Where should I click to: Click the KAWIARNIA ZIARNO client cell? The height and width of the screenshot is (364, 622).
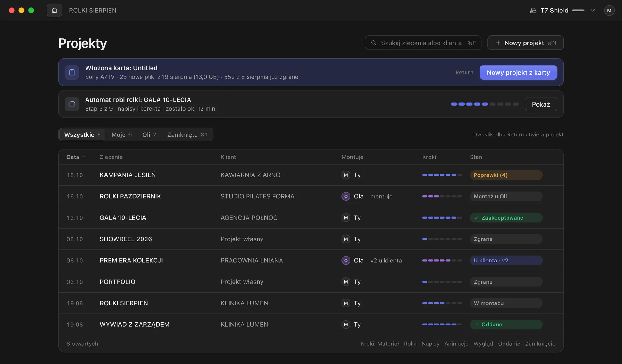point(250,175)
